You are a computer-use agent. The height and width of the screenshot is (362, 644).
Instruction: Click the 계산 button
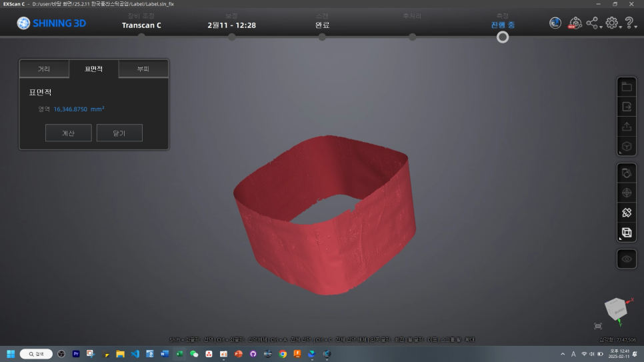(x=68, y=133)
